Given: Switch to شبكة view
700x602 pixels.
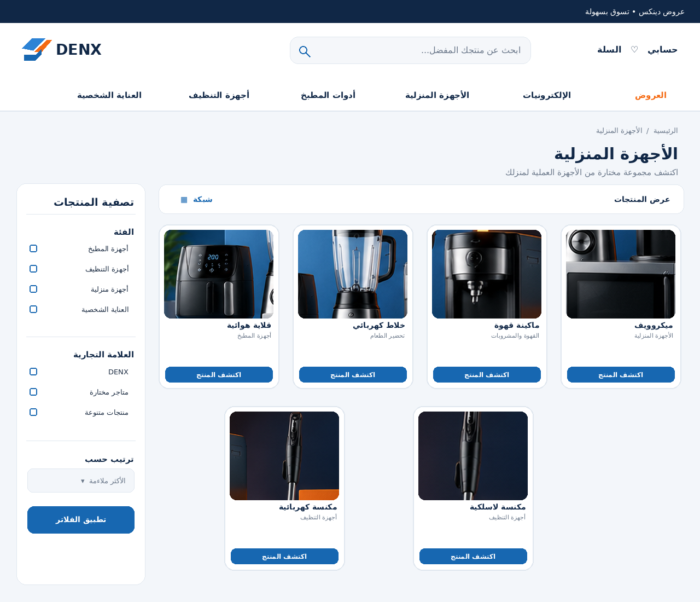Looking at the screenshot, I should point(202,200).
